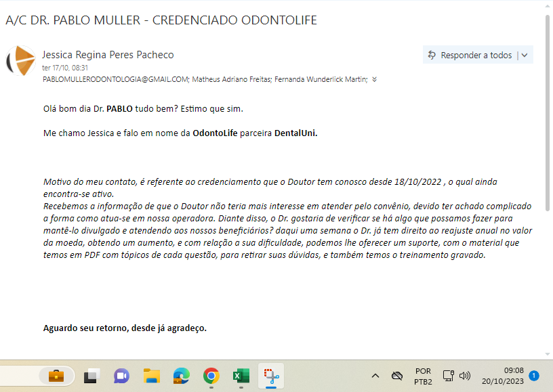Click the reply arrows icon in Responder a todos
Screen dimensions: 553x392
click(x=432, y=55)
